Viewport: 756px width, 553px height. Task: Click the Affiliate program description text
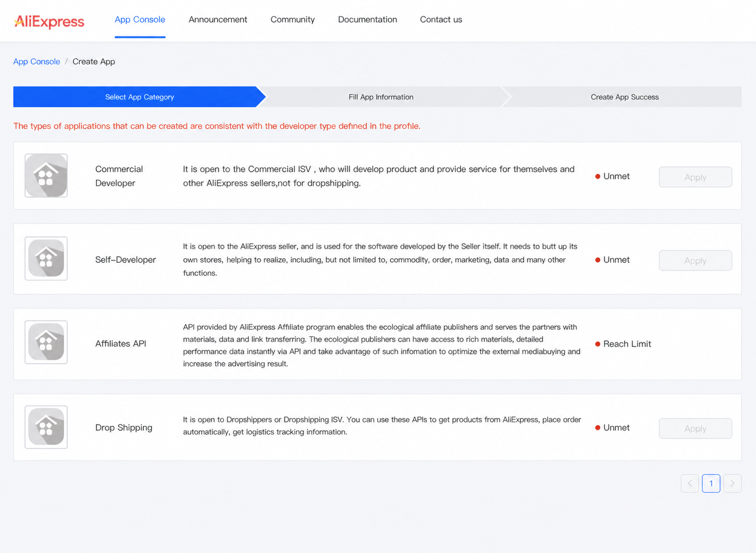click(382, 345)
